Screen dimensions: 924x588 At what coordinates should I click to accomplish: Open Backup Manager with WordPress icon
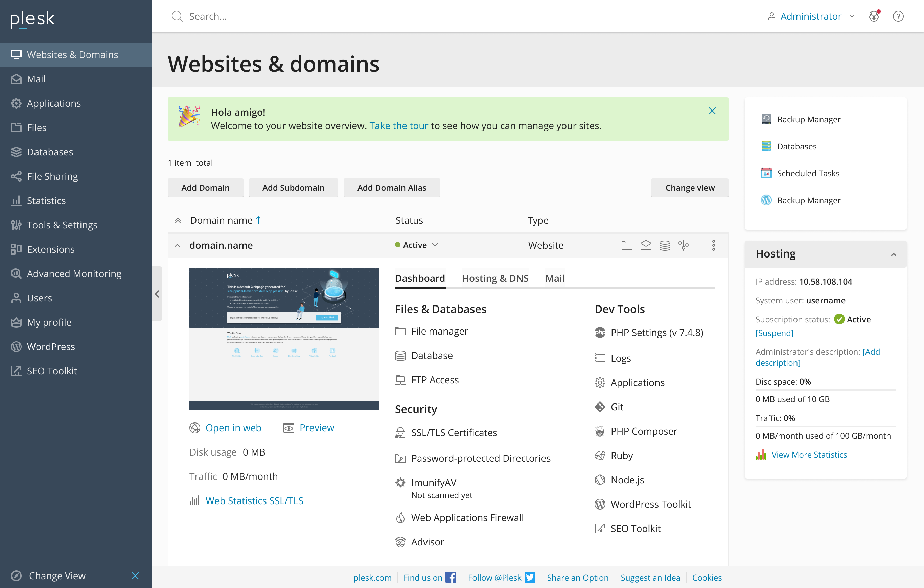(x=801, y=200)
